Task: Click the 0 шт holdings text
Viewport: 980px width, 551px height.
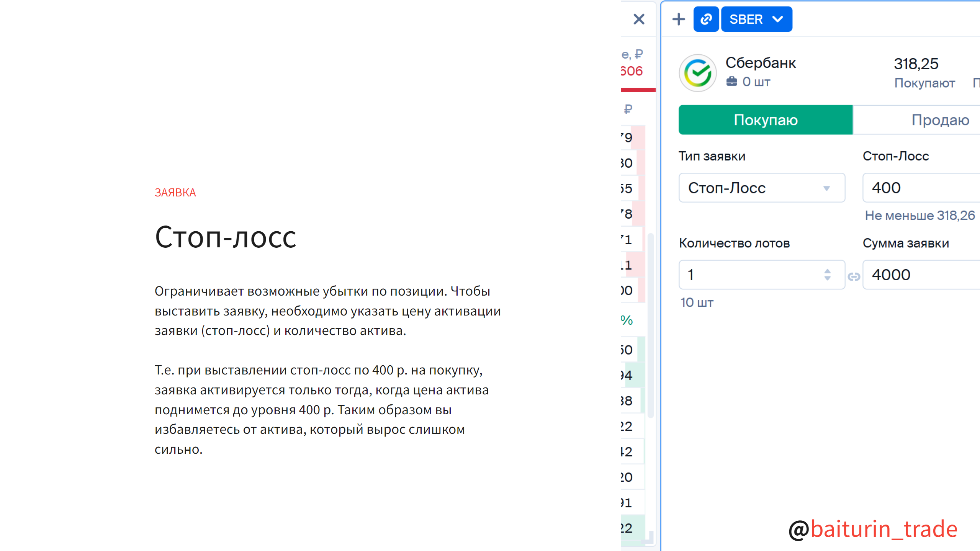Action: coord(756,82)
